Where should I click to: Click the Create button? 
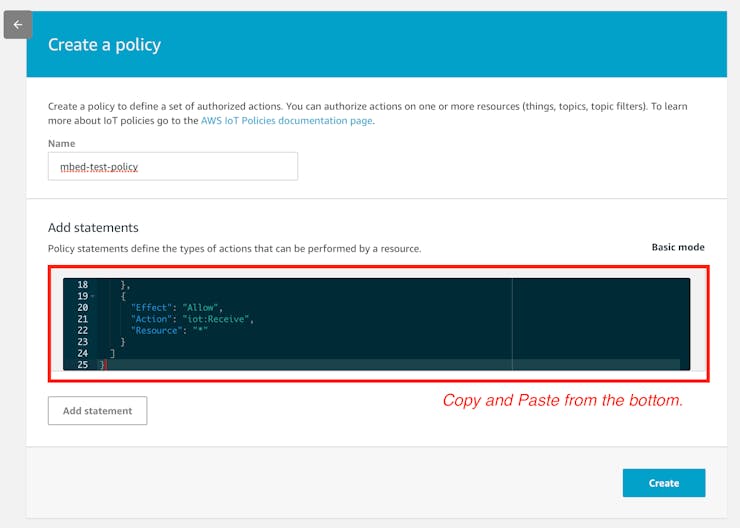point(664,483)
